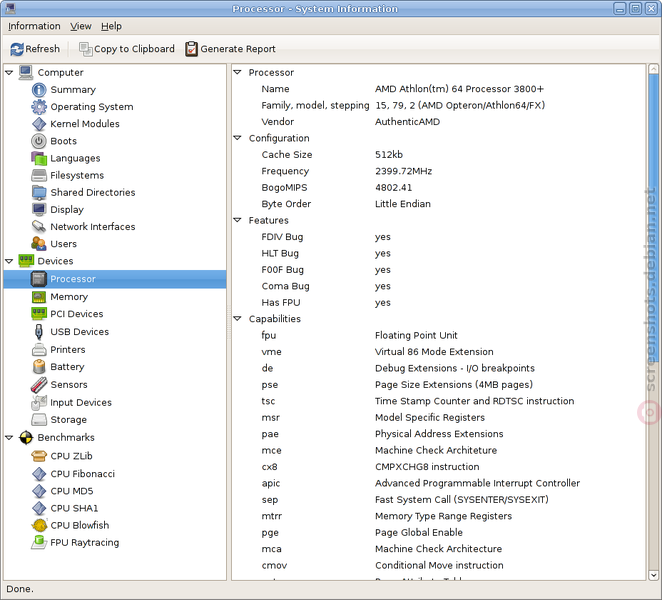
Task: Click the Cache Size 512kb row
Action: [x=438, y=155]
